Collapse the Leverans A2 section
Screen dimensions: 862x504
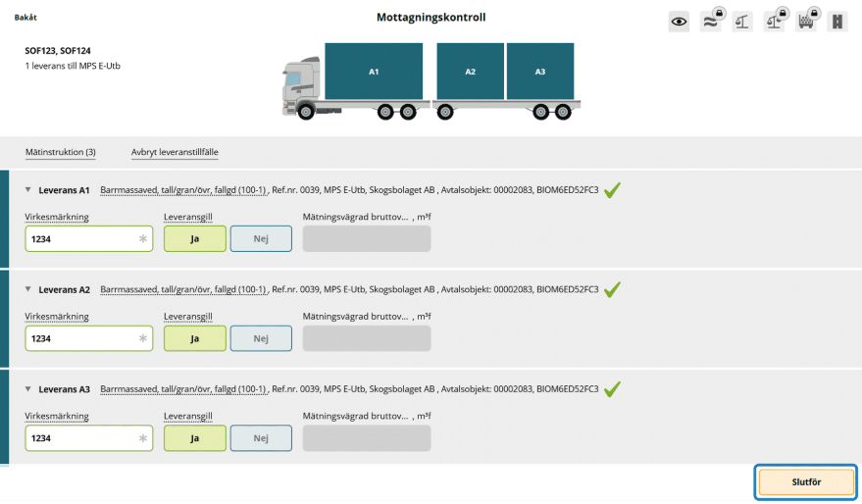[28, 290]
